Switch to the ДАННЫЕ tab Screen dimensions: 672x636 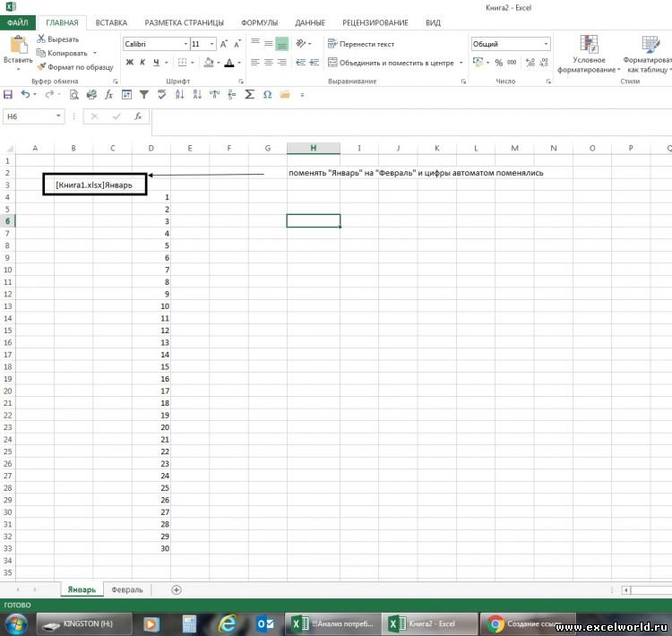click(x=310, y=22)
